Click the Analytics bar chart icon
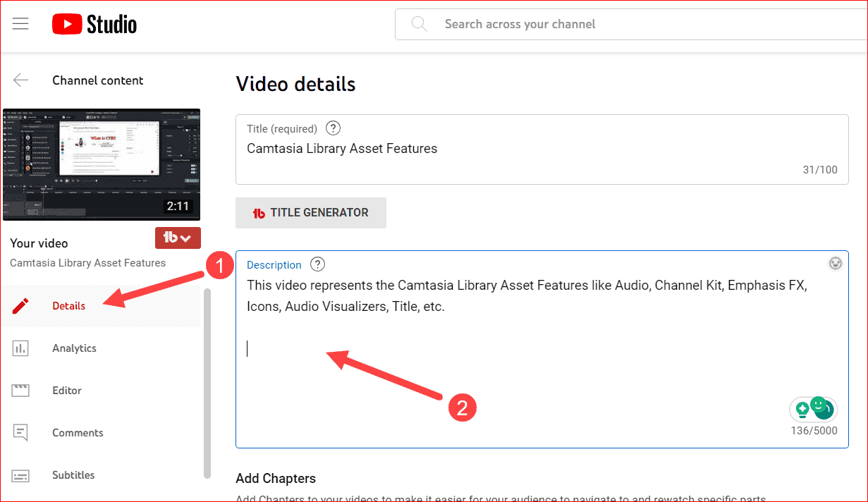Image resolution: width=868 pixels, height=502 pixels. pyautogui.click(x=20, y=348)
